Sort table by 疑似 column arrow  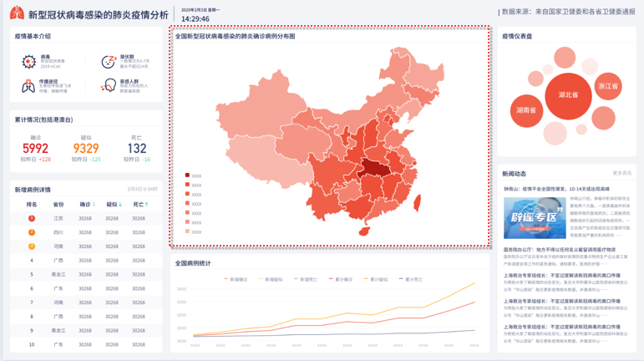120,205
